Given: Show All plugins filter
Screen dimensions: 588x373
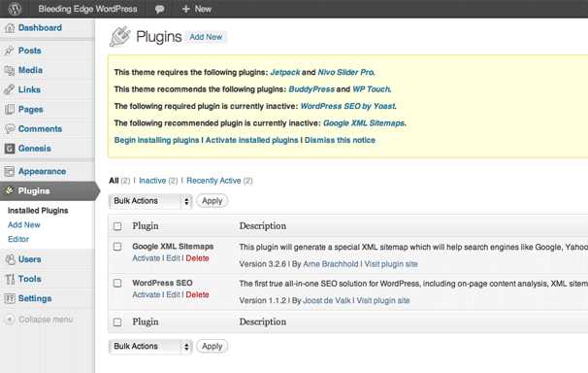Looking at the screenshot, I should [x=114, y=181].
